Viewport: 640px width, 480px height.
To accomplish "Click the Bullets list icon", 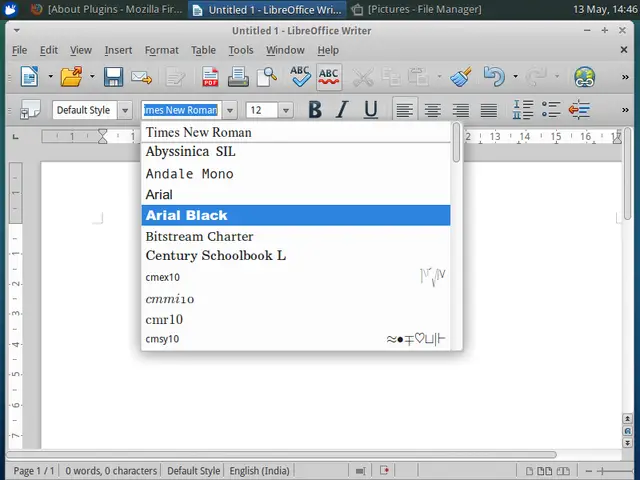I will coord(551,110).
